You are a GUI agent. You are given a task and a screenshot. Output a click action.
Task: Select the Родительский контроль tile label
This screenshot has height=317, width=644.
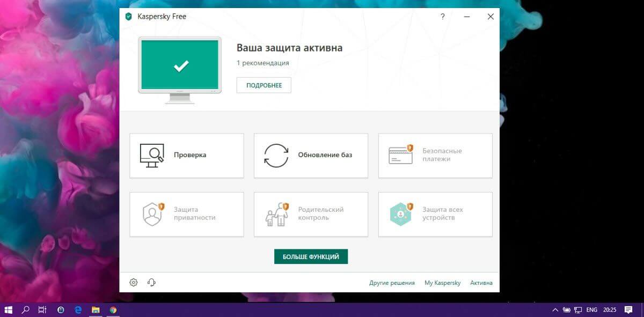coord(321,213)
